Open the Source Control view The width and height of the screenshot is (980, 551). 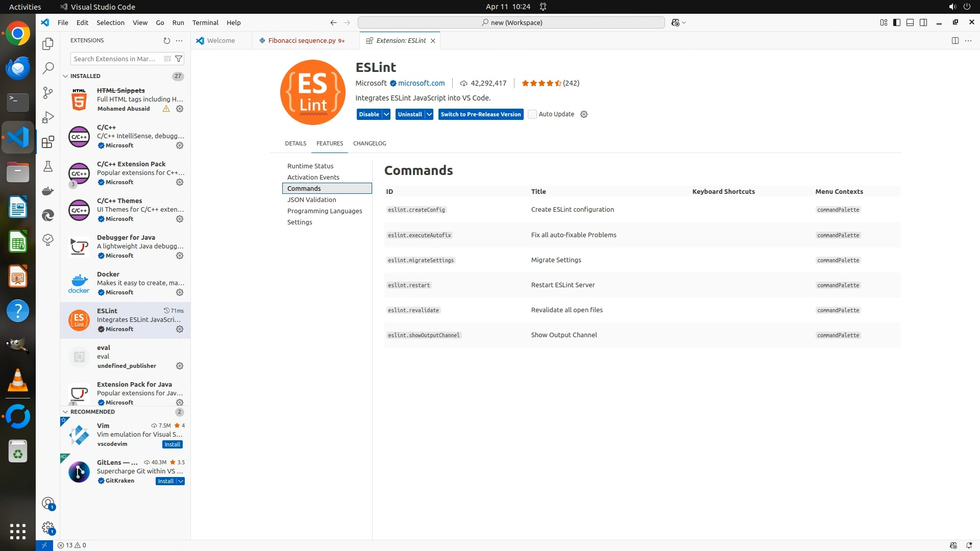(x=48, y=92)
